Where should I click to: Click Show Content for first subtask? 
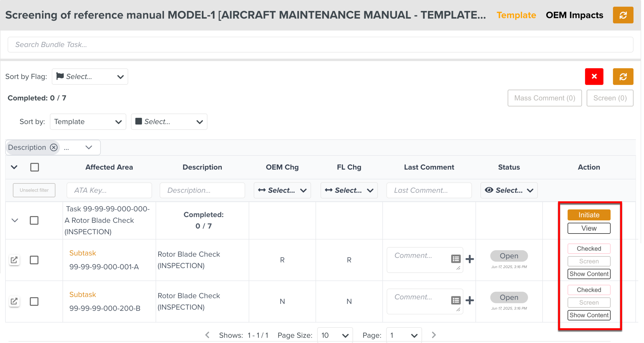point(589,274)
